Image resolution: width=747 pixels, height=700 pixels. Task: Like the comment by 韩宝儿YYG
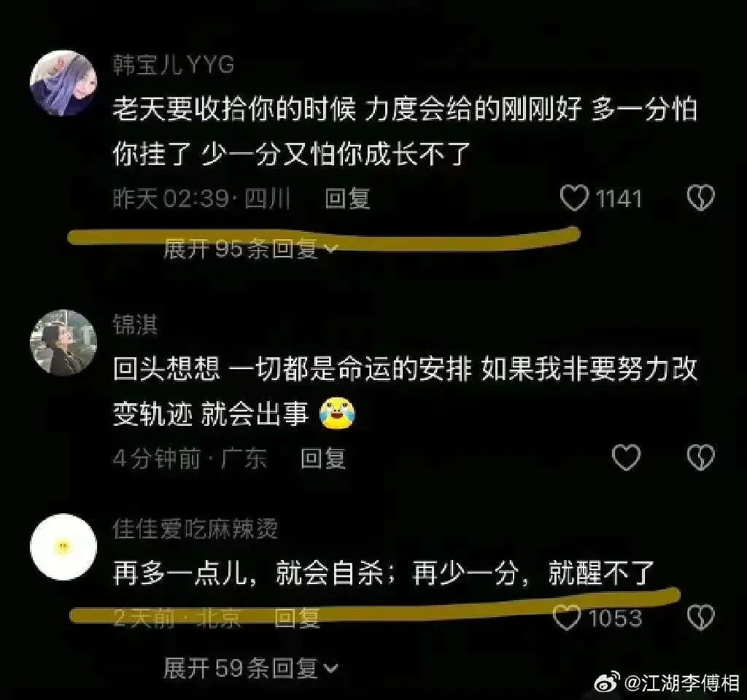coord(574,198)
